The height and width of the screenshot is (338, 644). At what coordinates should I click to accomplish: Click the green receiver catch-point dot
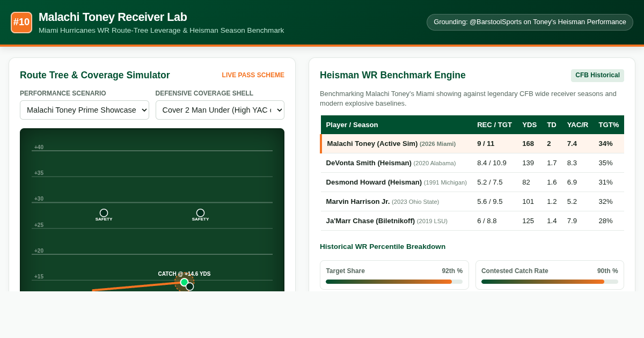point(184,282)
